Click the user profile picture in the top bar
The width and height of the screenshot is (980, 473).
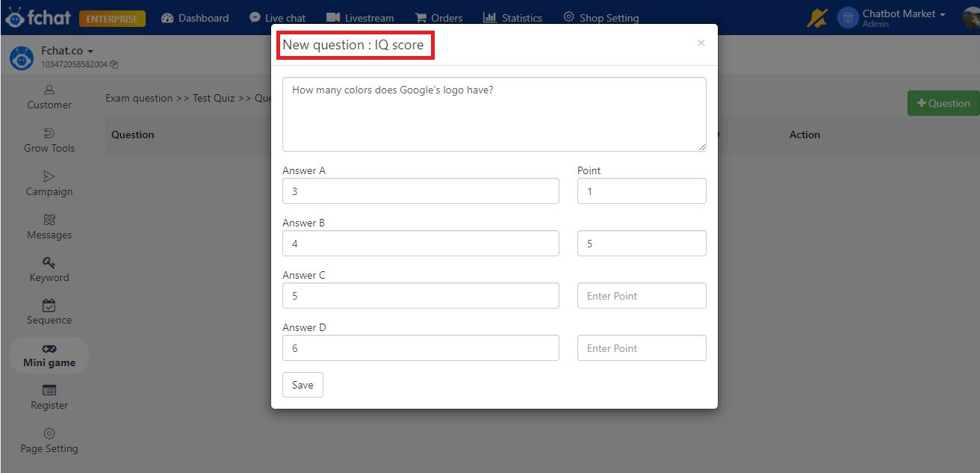pos(972,17)
